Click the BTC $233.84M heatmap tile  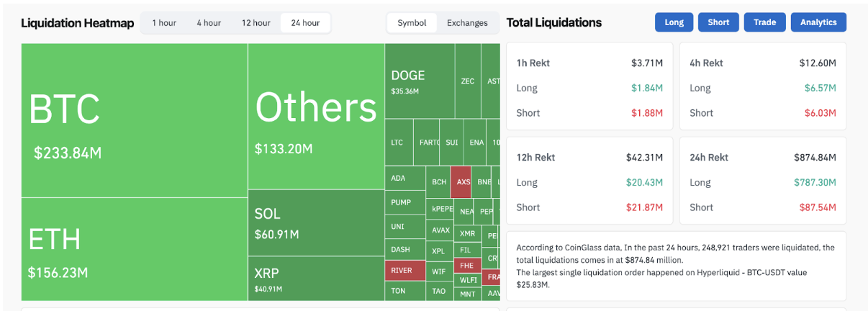click(x=135, y=120)
